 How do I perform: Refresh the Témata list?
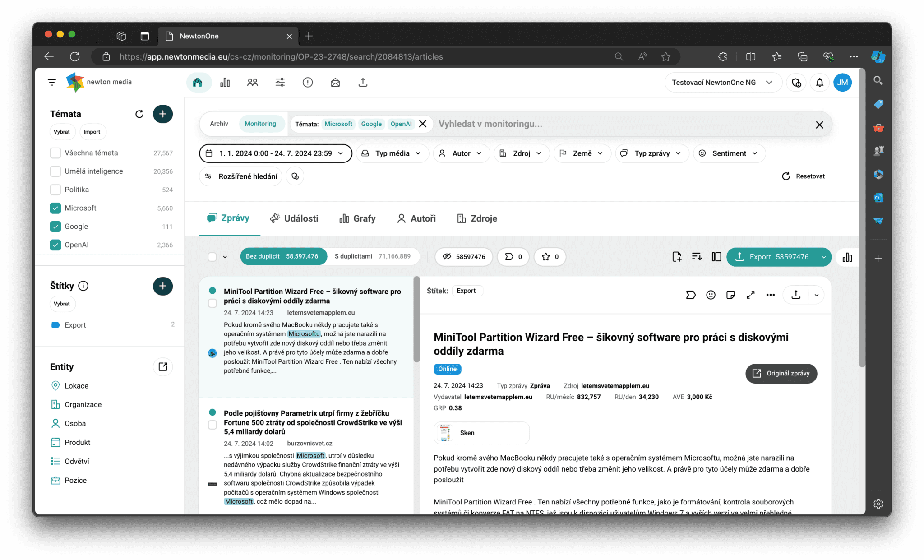139,114
